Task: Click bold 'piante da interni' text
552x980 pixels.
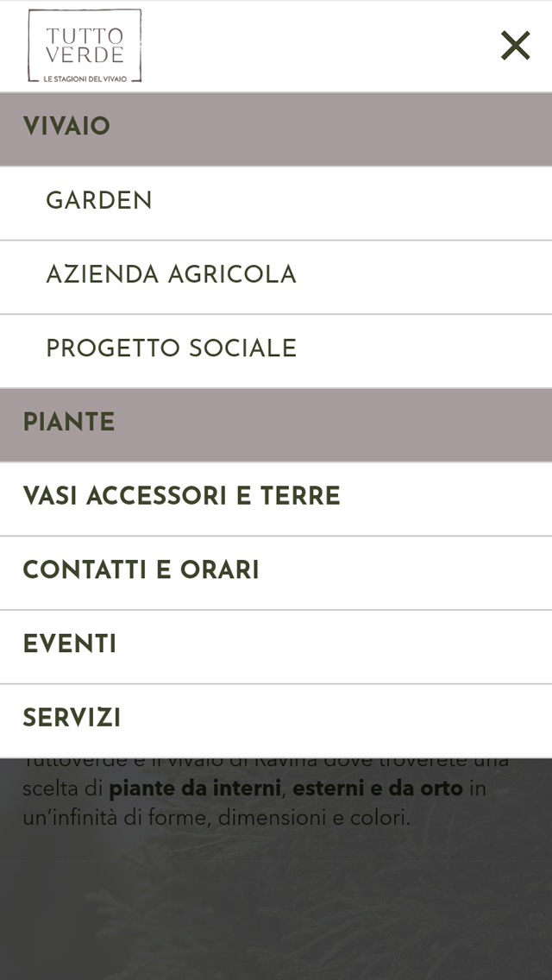Action: click(x=194, y=788)
